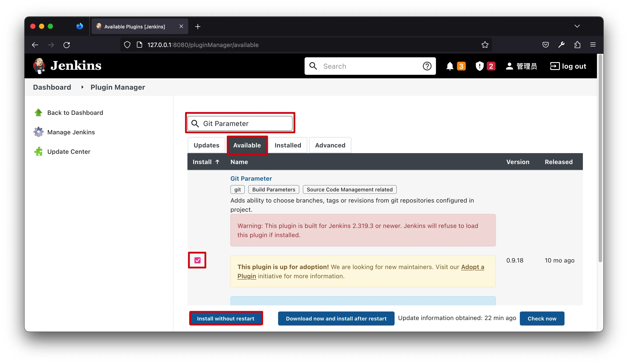Screen dimensions: 628x364
Task: Reload the page with the refresh icon
Action: (x=67, y=45)
